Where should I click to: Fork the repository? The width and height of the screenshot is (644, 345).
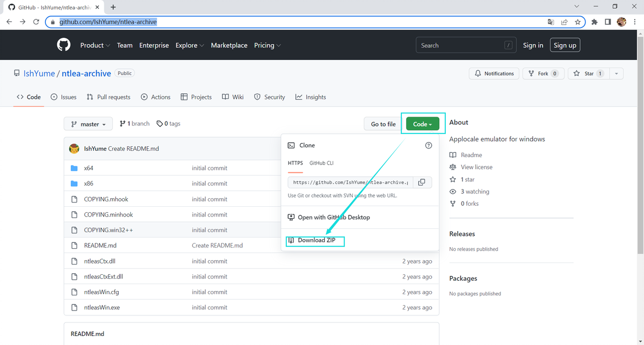[x=544, y=73]
